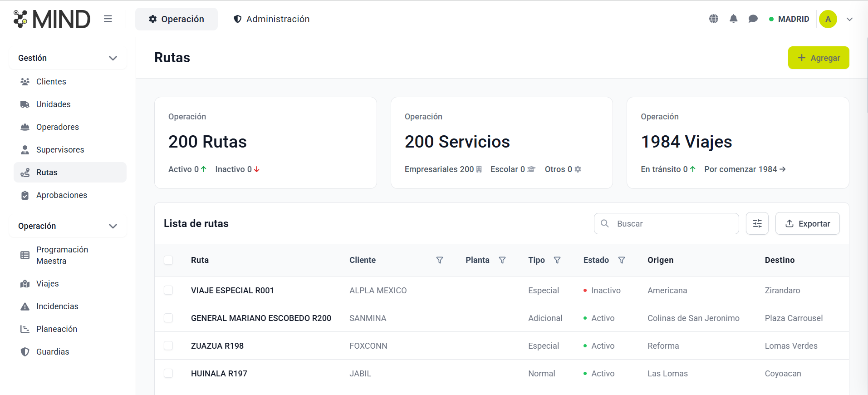Viewport: 868px width, 395px height.
Task: Click the Inactivo status of R001
Action: coord(602,291)
